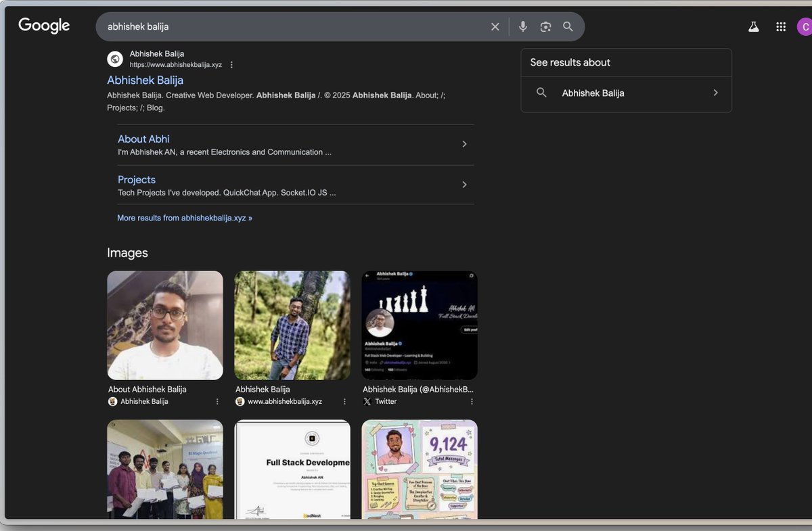This screenshot has width=812, height=531.
Task: Click More results from abhishekbalija.xyz
Action: point(185,218)
